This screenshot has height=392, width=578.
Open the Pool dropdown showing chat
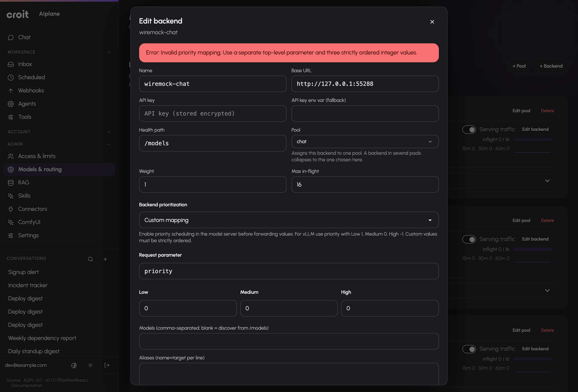[x=365, y=142]
